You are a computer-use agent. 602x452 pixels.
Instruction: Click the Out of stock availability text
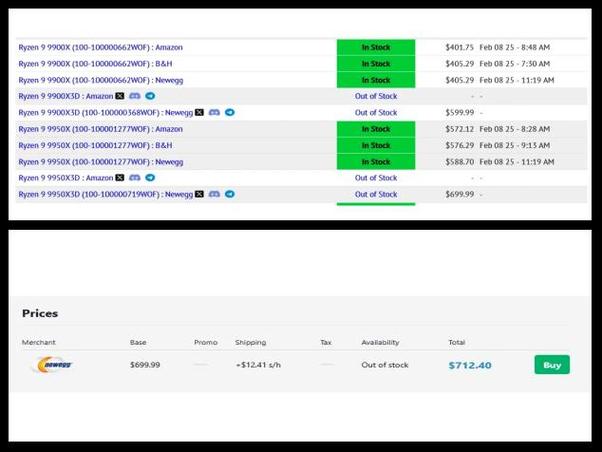pyautogui.click(x=385, y=365)
